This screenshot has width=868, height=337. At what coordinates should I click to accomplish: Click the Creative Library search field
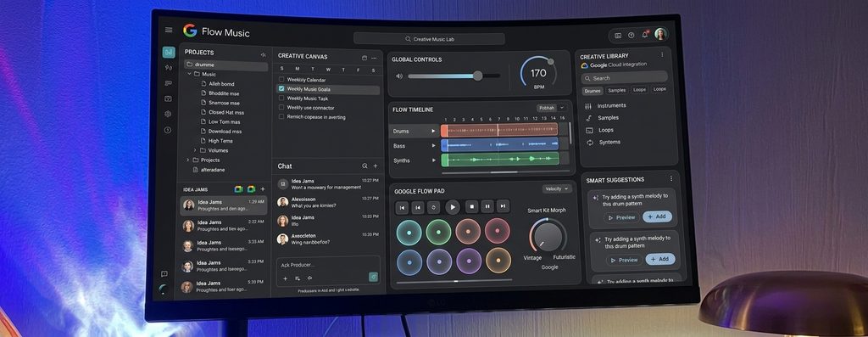tap(625, 78)
